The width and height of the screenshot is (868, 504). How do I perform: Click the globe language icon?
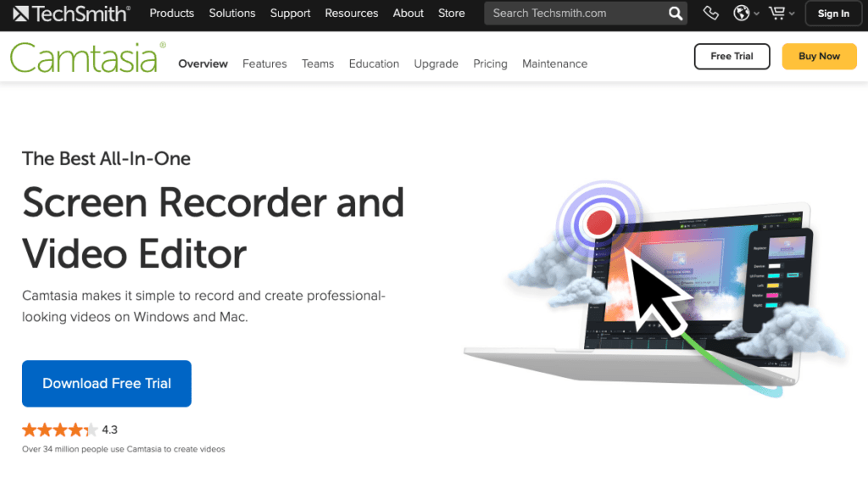pos(741,13)
